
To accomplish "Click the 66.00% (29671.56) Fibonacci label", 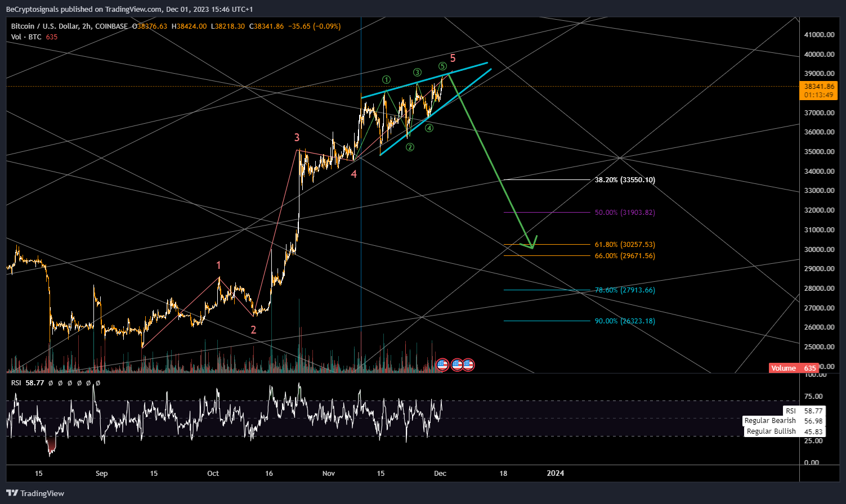I will [x=625, y=256].
